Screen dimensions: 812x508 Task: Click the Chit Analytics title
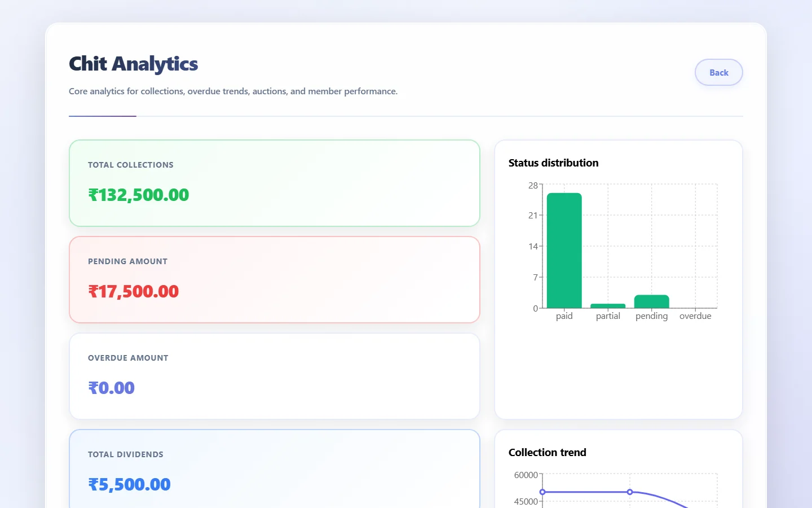click(x=133, y=64)
